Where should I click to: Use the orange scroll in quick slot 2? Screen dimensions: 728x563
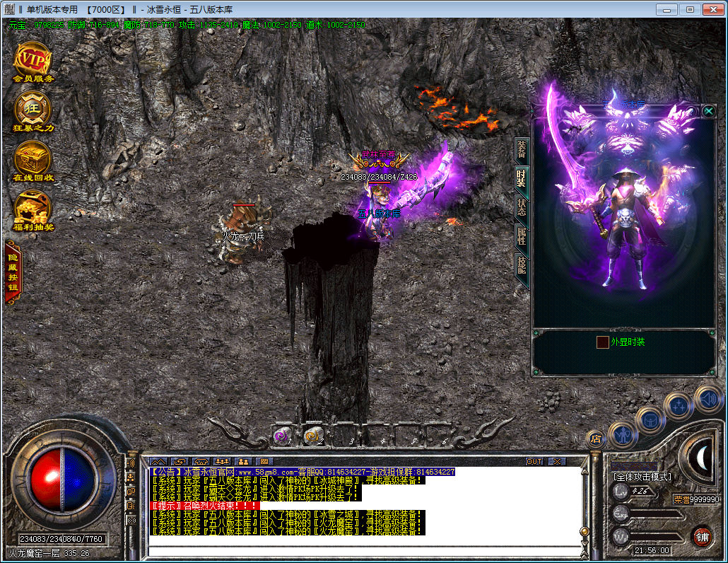click(x=312, y=436)
